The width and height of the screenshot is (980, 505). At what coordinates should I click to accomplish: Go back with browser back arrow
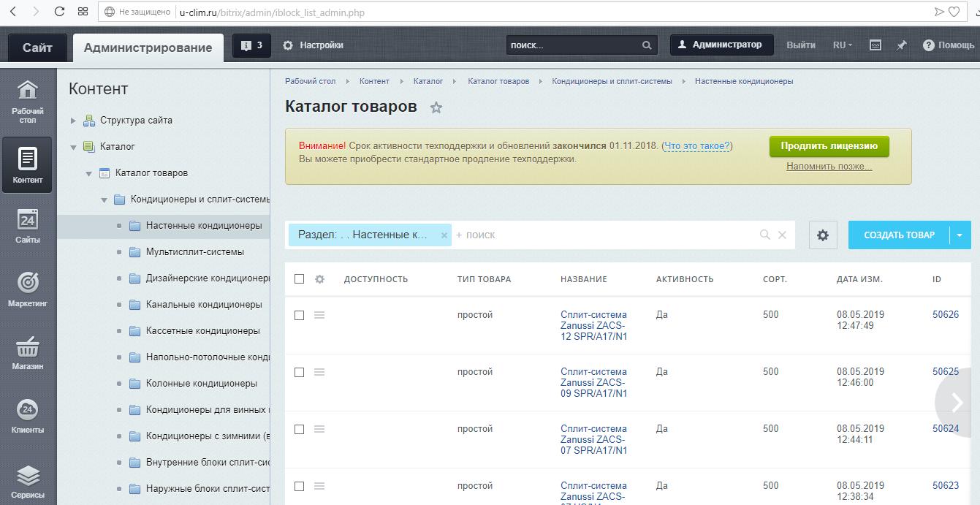(x=14, y=12)
